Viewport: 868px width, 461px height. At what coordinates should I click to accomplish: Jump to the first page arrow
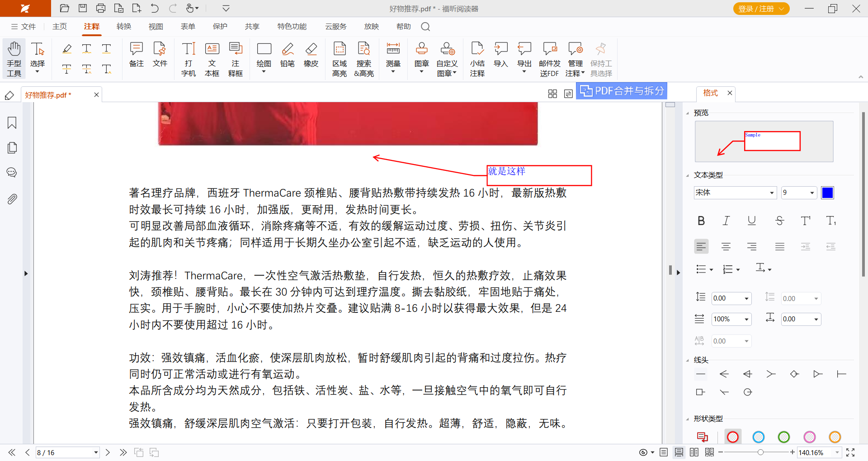click(x=12, y=452)
